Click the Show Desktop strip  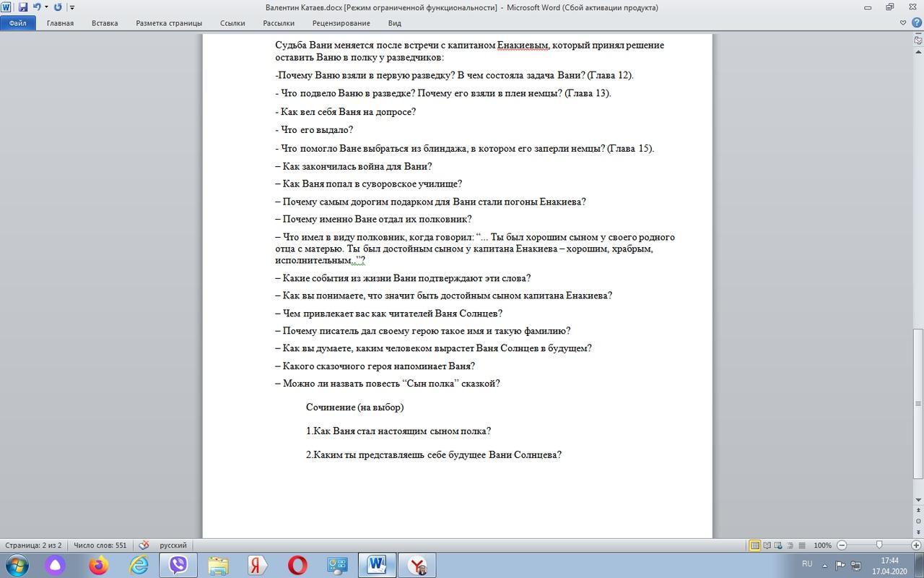(x=919, y=565)
